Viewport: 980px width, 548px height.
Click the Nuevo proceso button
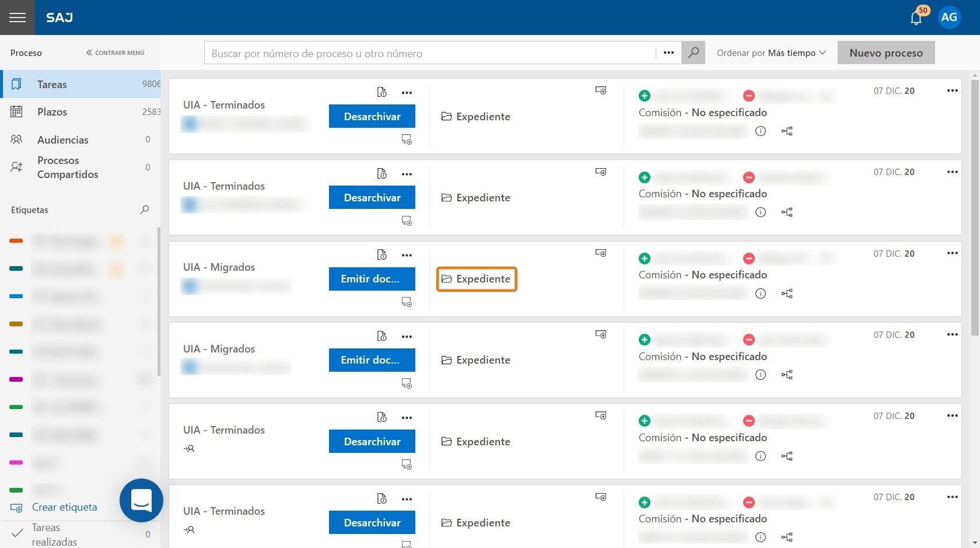(x=886, y=53)
